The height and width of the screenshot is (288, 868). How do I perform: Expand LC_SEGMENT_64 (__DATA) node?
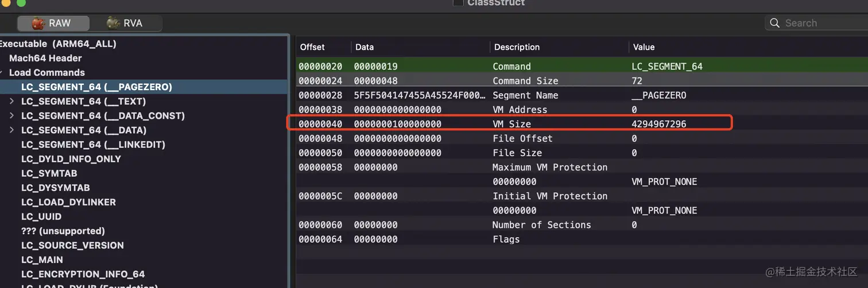[x=12, y=130]
